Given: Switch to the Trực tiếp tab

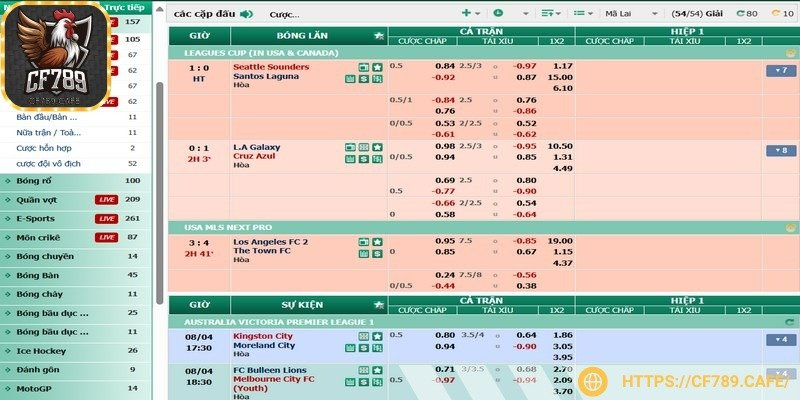Looking at the screenshot, I should pos(124,8).
